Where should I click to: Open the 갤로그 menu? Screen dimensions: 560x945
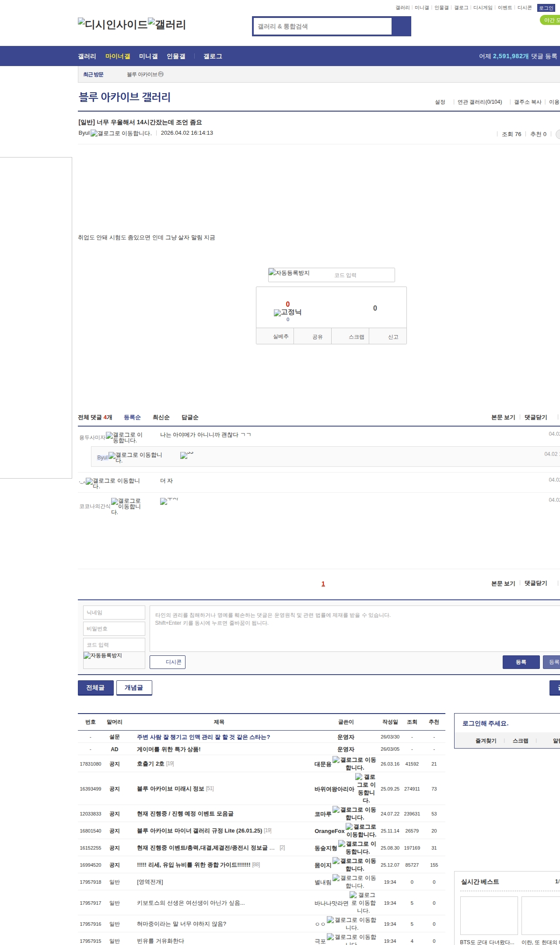(x=213, y=56)
